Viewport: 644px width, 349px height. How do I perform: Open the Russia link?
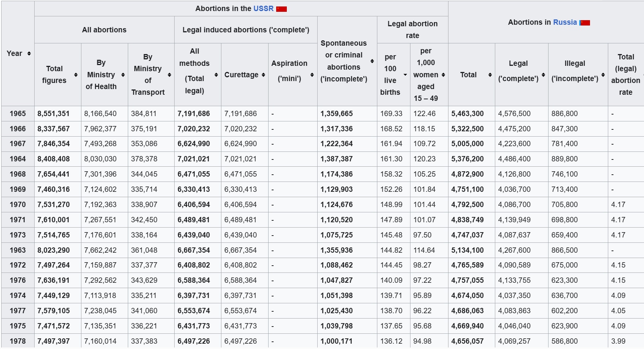(565, 22)
